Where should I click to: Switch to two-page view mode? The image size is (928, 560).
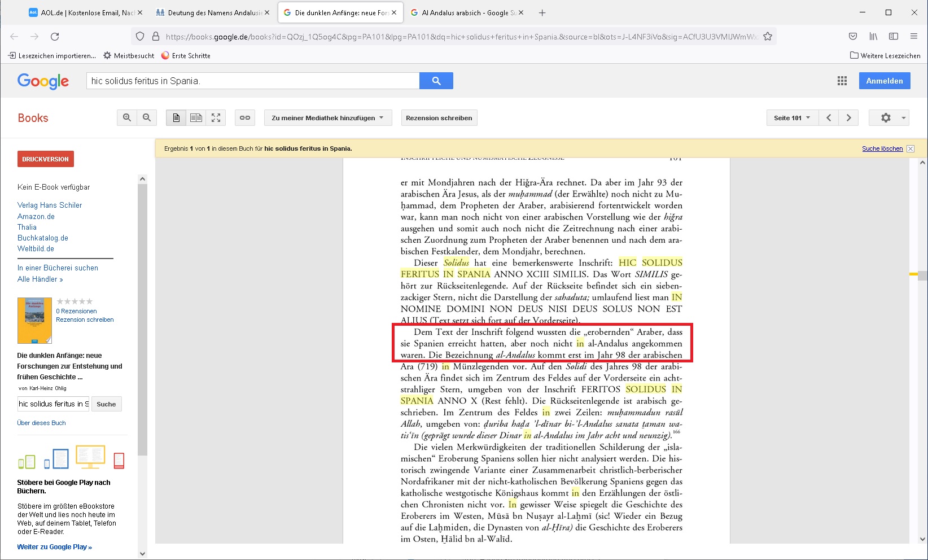tap(196, 117)
